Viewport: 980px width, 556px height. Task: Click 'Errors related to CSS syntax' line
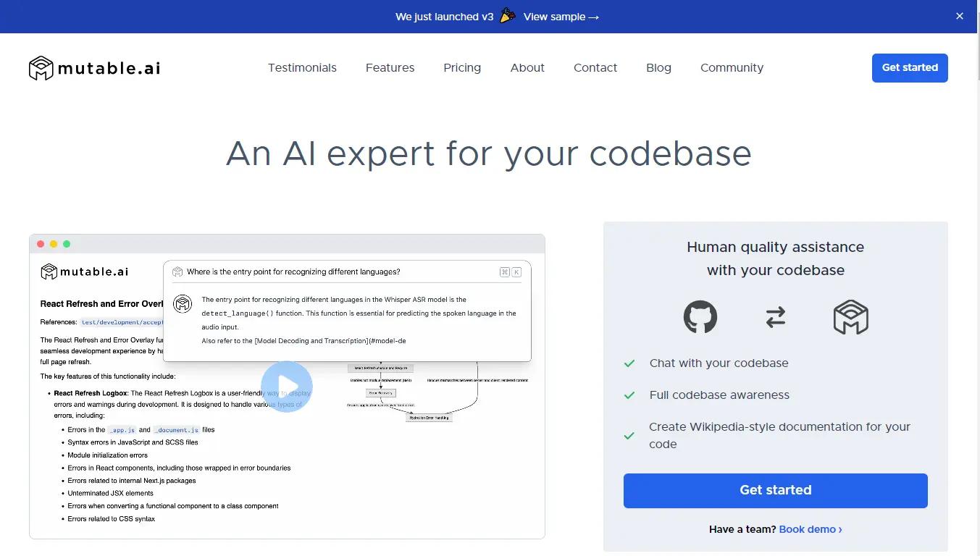point(111,519)
